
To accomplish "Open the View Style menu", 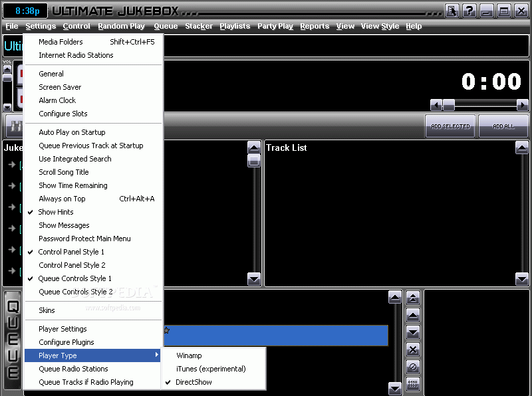I will click(x=380, y=26).
